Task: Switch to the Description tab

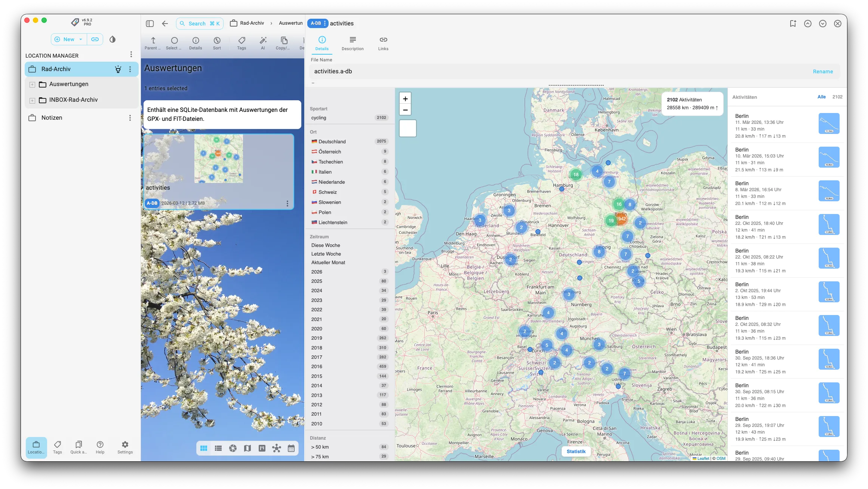Action: pos(353,43)
